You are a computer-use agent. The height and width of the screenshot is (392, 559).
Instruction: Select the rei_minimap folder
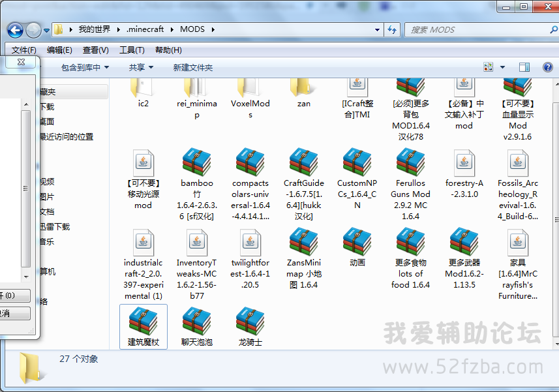click(x=197, y=100)
